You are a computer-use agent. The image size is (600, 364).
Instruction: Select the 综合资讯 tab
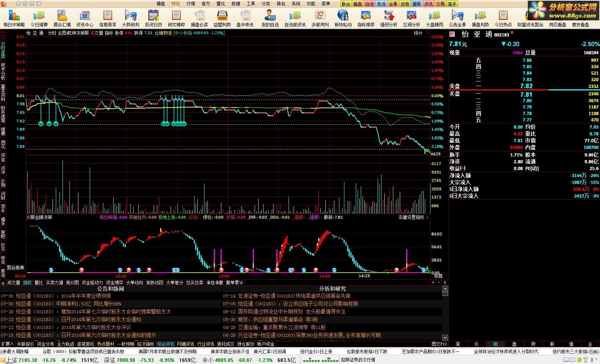click(x=166, y=344)
